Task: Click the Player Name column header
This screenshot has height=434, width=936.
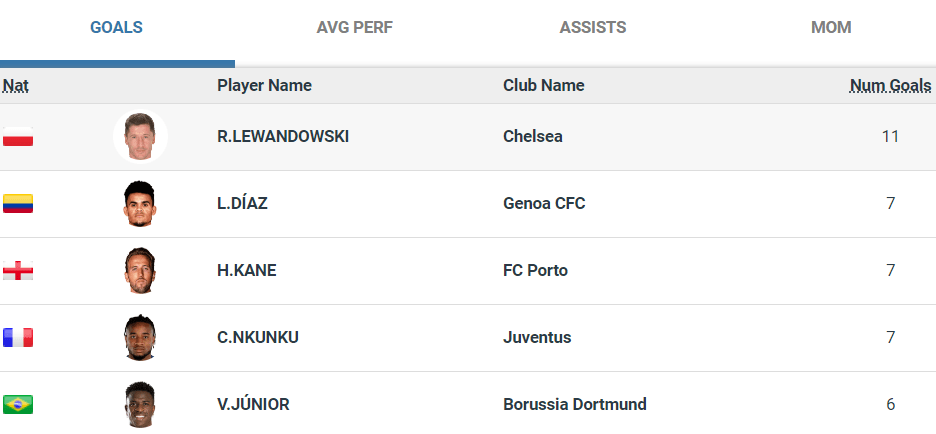Action: pos(264,86)
